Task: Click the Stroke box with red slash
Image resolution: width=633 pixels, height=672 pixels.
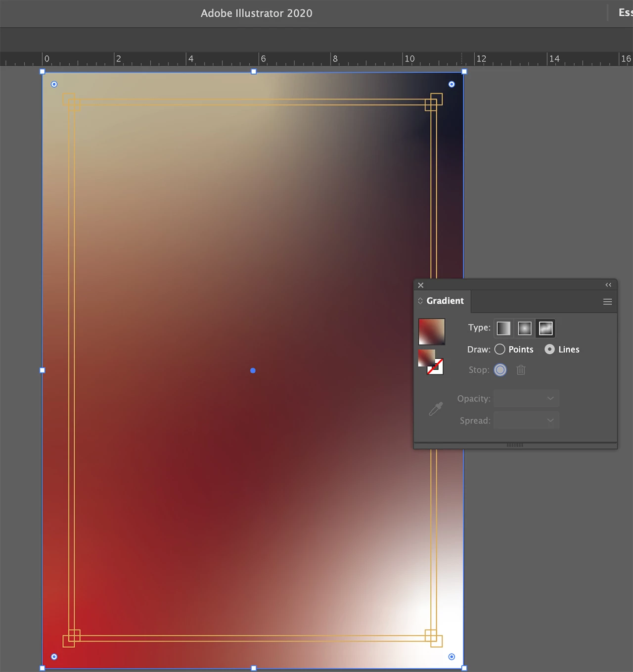Action: pyautogui.click(x=436, y=367)
